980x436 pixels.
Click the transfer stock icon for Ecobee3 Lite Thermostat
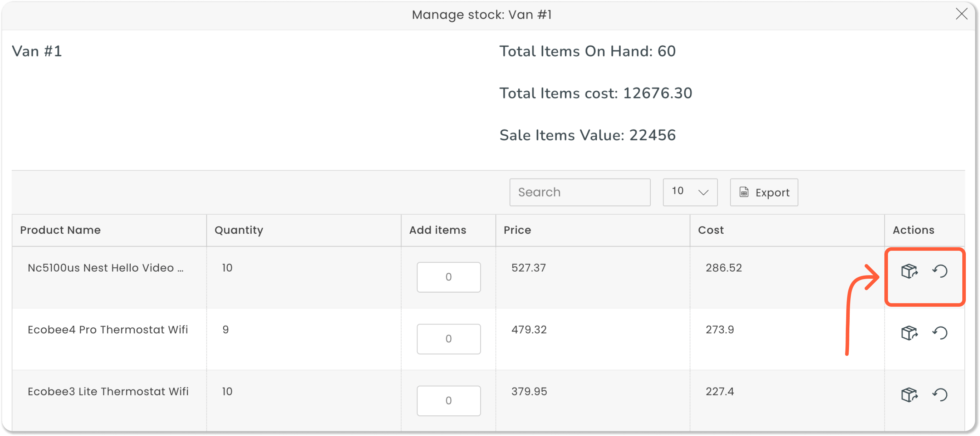point(910,395)
